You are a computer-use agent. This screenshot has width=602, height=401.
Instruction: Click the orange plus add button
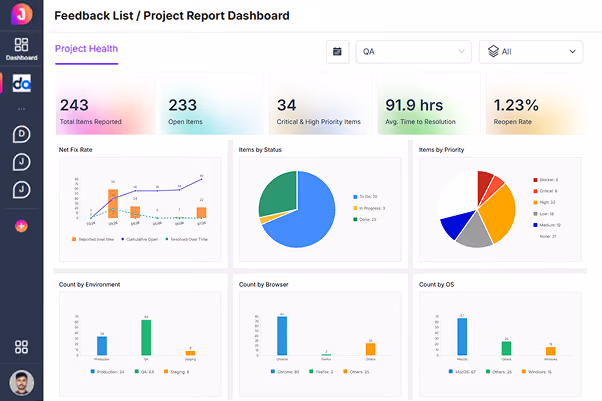tap(22, 226)
